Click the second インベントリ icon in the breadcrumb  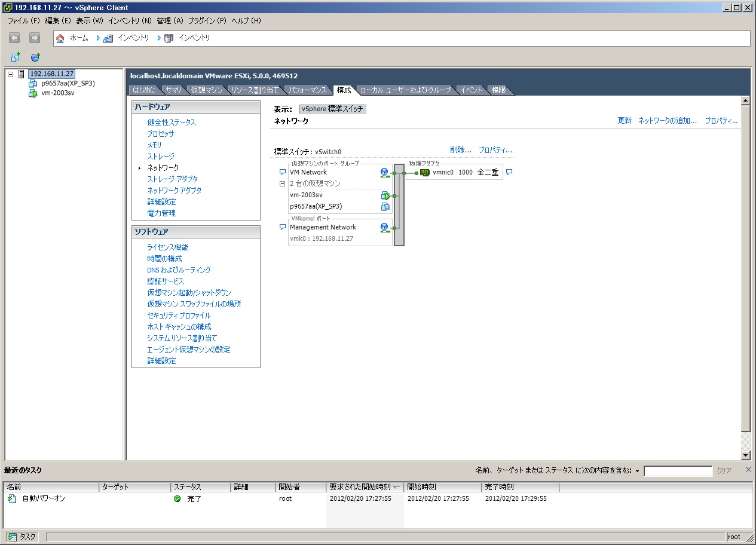pos(169,38)
